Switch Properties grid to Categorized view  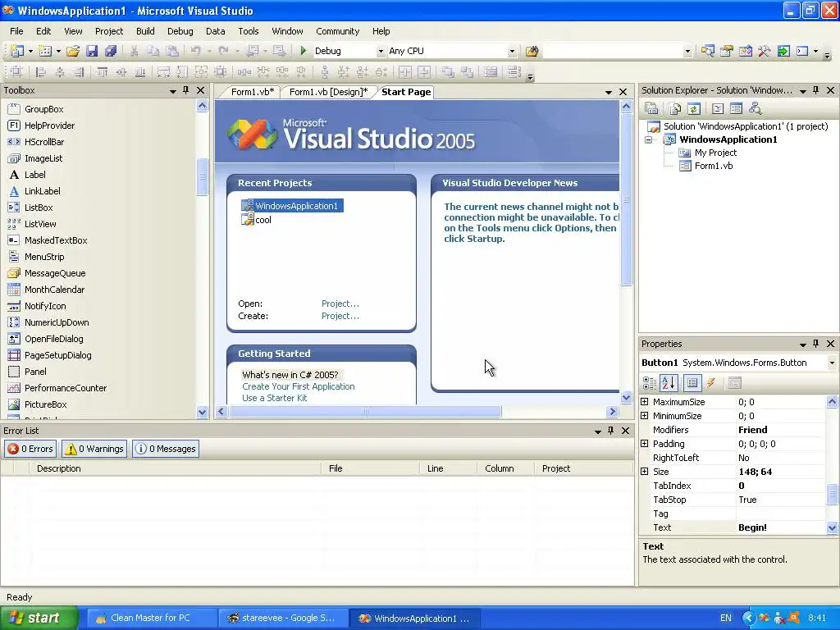coord(650,383)
